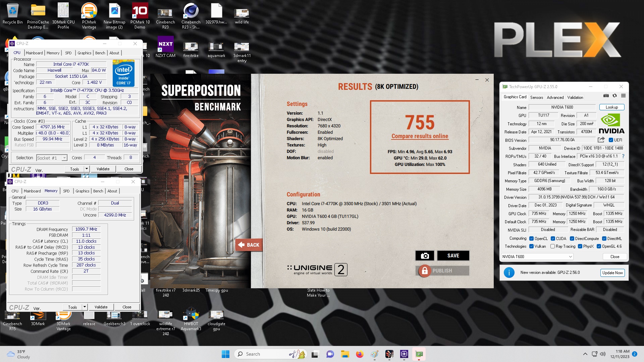The width and height of the screenshot is (644, 362).
Task: Launch PCMark Vantage desktop icon
Action: click(x=89, y=16)
